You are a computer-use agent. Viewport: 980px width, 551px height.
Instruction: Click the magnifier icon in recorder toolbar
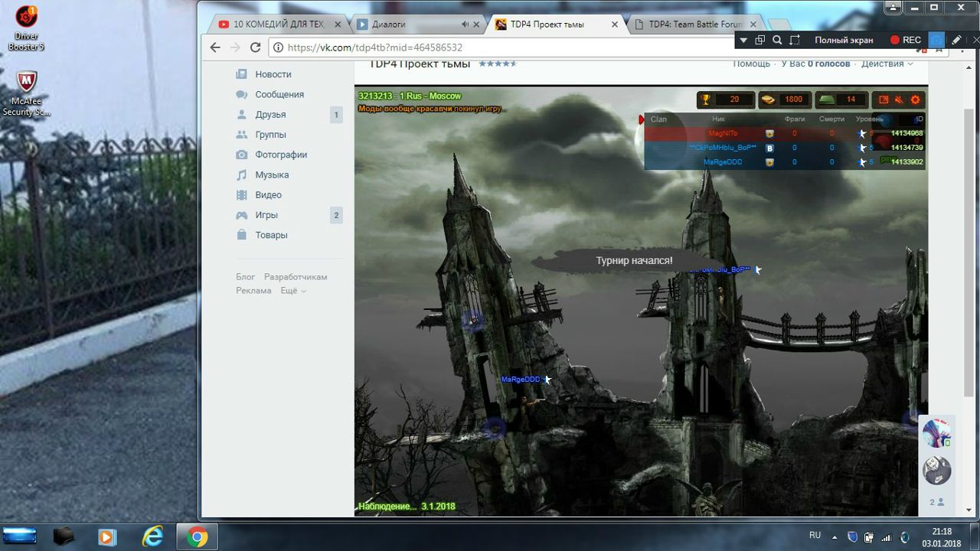coord(777,40)
